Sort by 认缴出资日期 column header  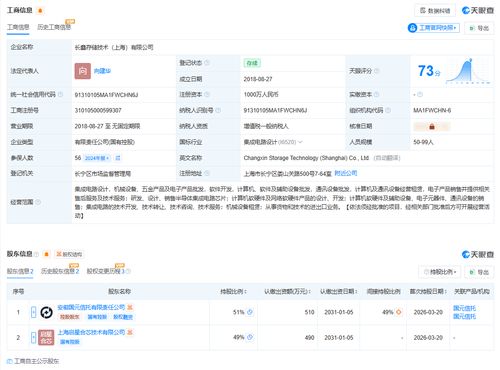[x=339, y=292]
